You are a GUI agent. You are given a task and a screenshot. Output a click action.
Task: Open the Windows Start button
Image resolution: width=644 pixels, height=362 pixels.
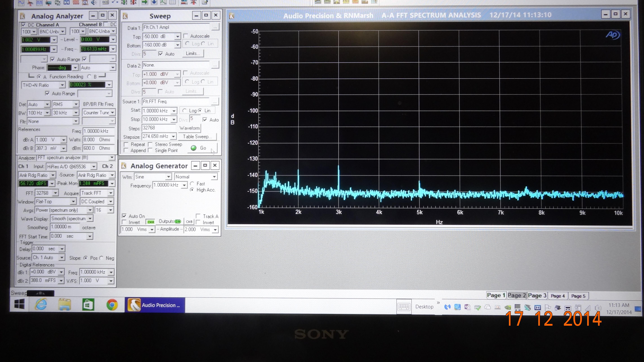point(20,304)
